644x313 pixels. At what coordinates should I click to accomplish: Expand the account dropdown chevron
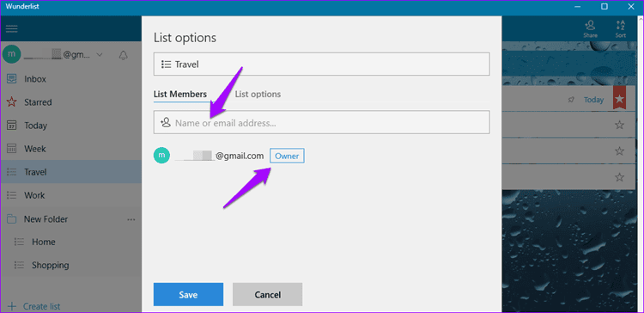click(100, 55)
